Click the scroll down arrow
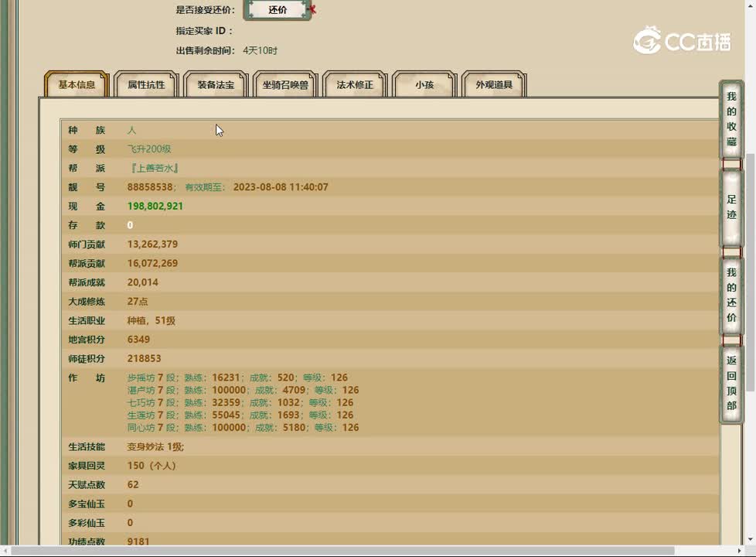The height and width of the screenshot is (557, 756). [751, 540]
